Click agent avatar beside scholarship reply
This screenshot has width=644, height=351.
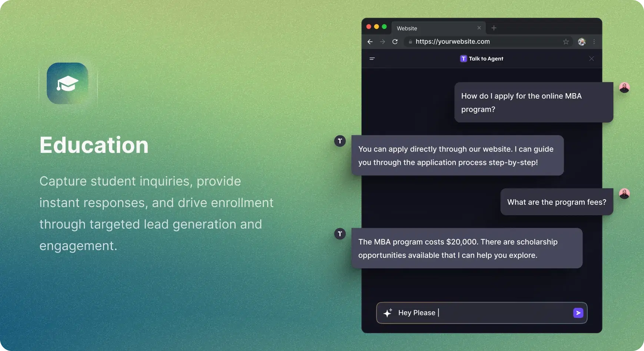[x=340, y=234]
